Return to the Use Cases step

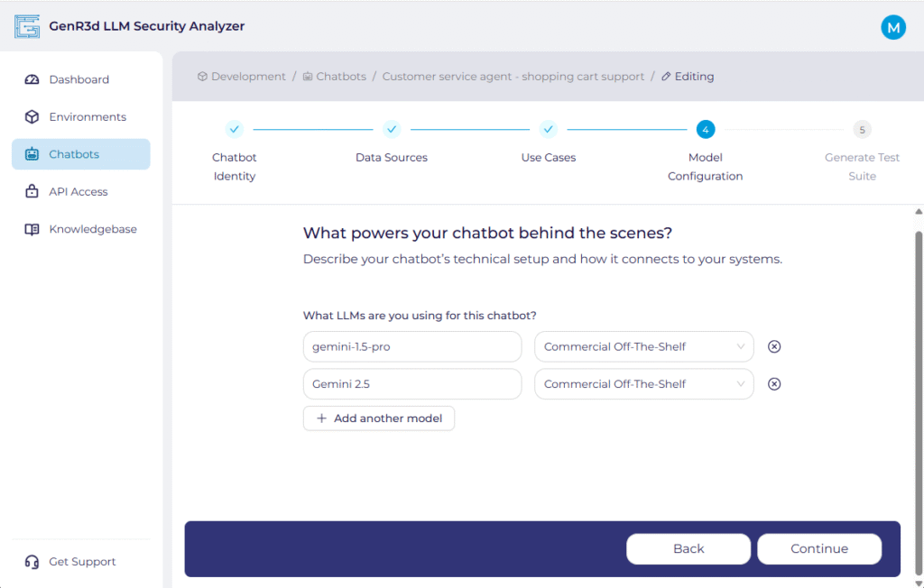tap(548, 130)
